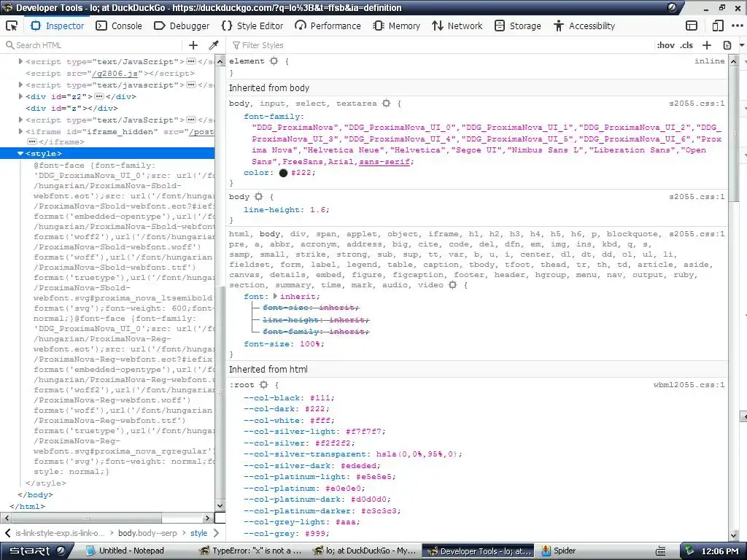Open the Storage tab
The width and height of the screenshot is (747, 560).
[x=518, y=26]
